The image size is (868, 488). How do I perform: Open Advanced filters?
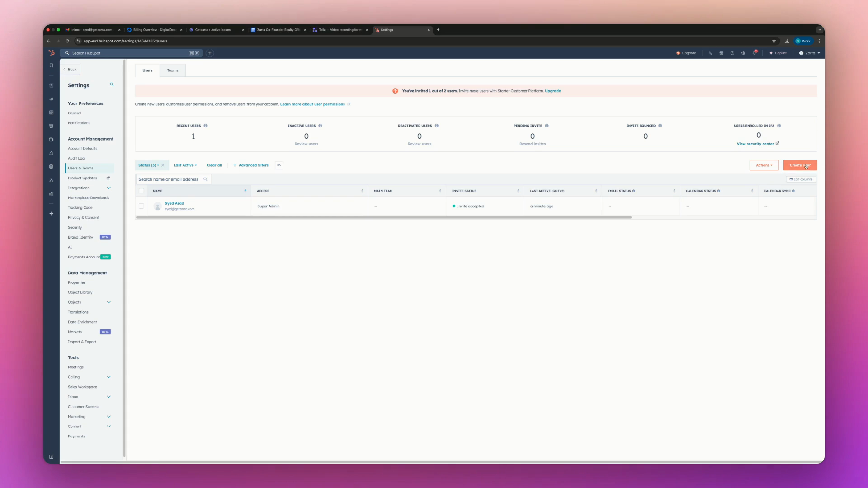(x=250, y=165)
